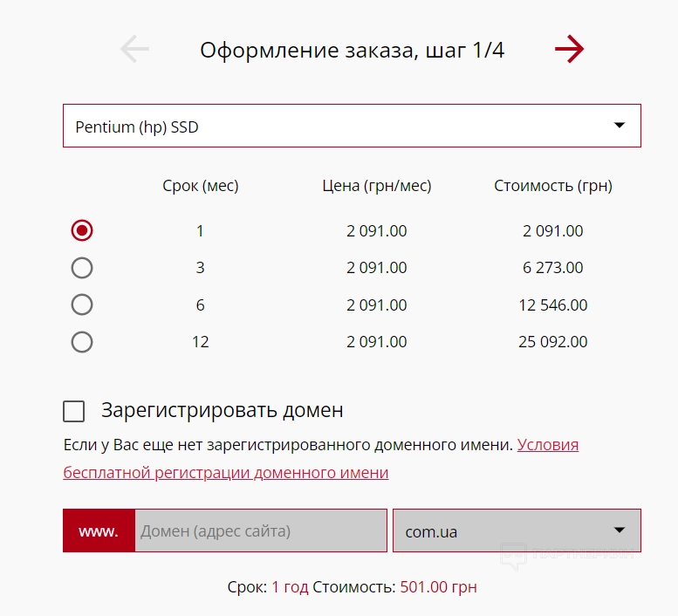
Task: Go to next order step arrow
Action: pos(569,50)
